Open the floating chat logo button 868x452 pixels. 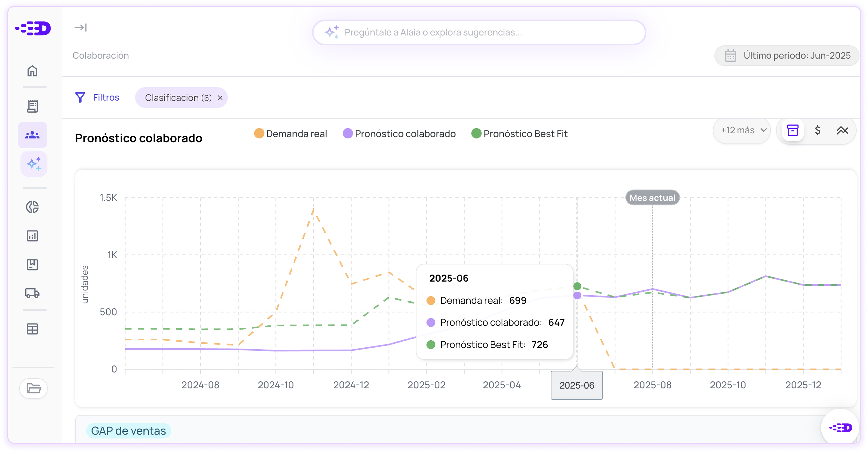840,428
